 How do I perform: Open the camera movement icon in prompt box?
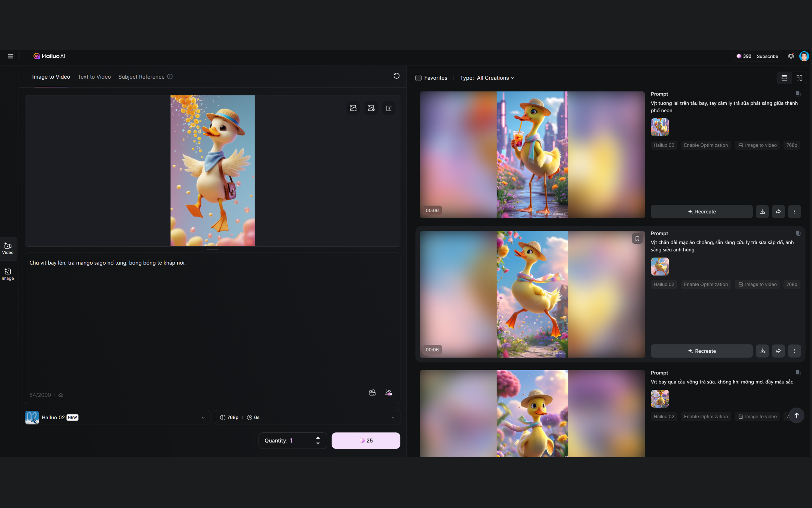click(372, 392)
